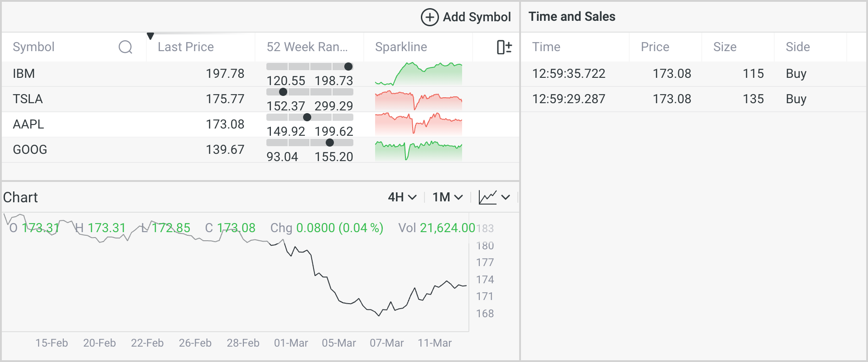868x362 pixels.
Task: Click TSLA 52 week range slider
Action: tap(310, 92)
